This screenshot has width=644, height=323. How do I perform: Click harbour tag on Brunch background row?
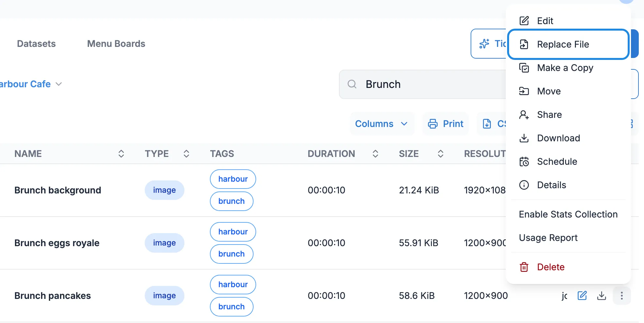tap(233, 179)
